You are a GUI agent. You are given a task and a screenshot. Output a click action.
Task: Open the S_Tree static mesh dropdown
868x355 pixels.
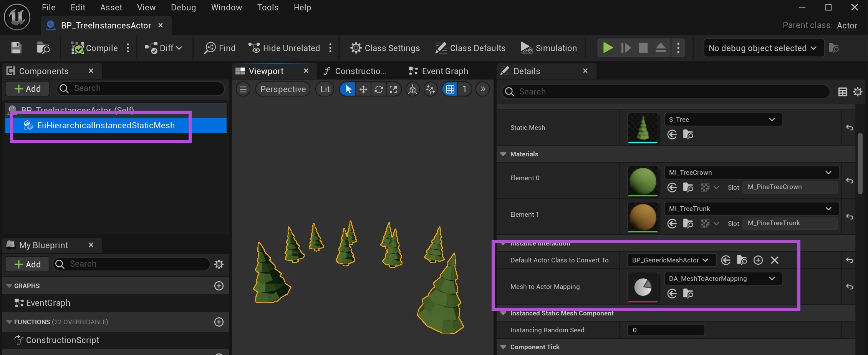click(723, 119)
